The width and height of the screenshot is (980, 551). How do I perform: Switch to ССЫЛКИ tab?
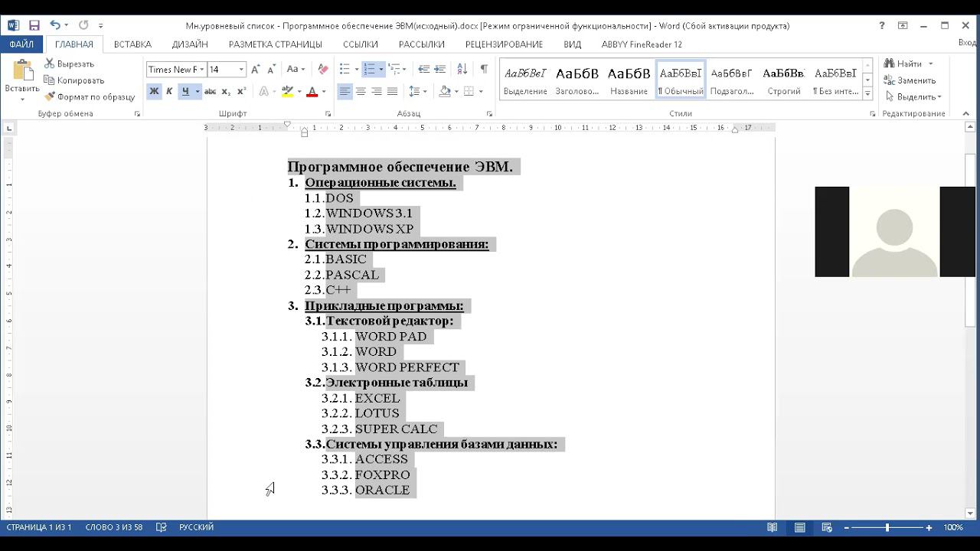[x=361, y=44]
